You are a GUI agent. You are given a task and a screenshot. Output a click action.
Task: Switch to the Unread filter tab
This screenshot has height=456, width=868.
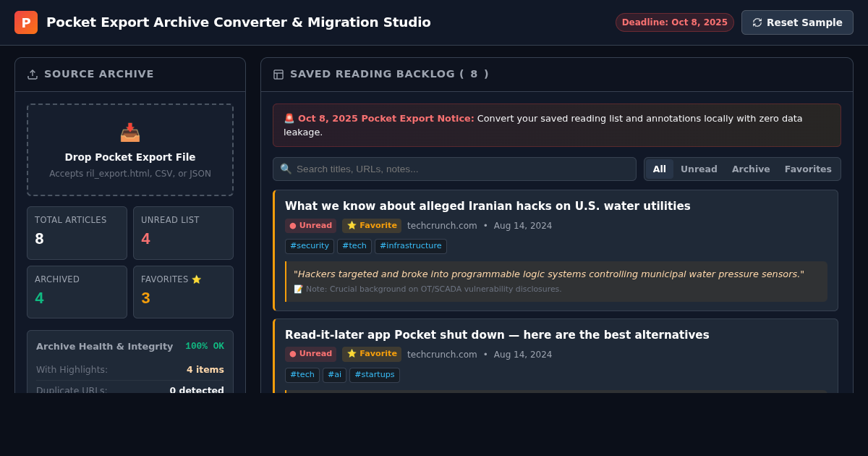699,169
